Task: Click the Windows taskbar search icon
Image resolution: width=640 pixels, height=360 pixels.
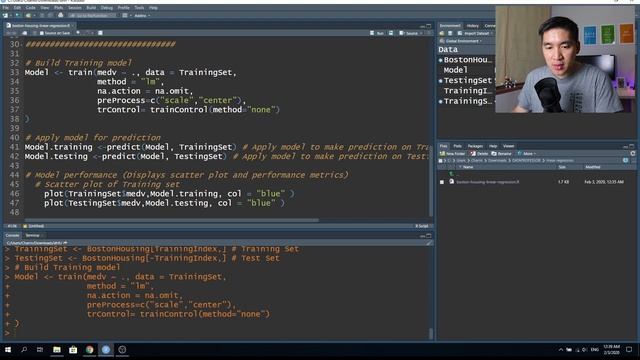Action: point(24,349)
